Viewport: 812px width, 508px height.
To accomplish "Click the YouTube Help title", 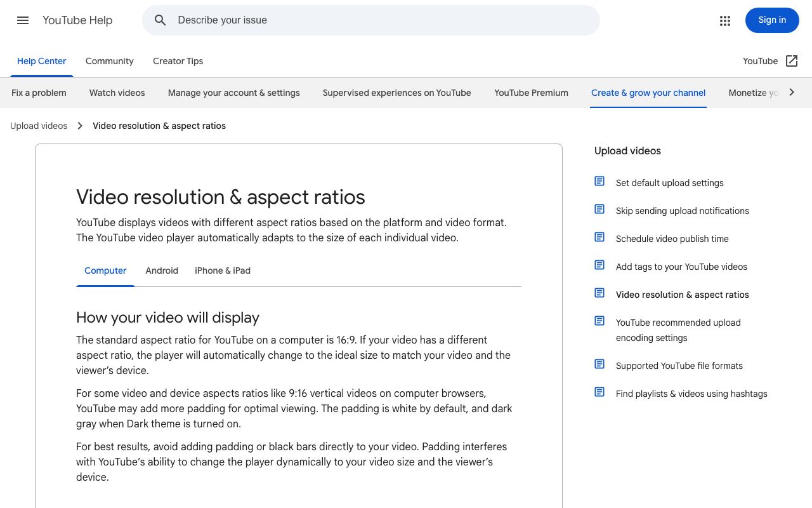I will pos(77,20).
